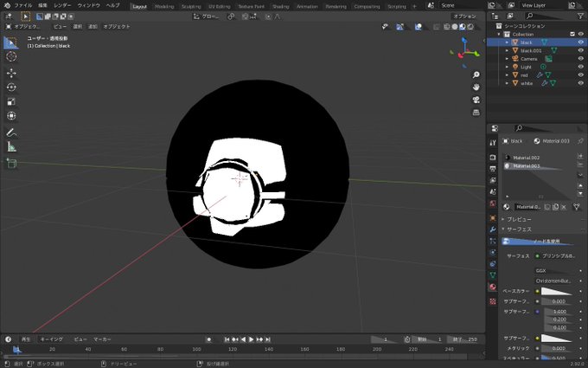Open the キーイング menu in the timeline
588x368 pixels.
click(52, 339)
